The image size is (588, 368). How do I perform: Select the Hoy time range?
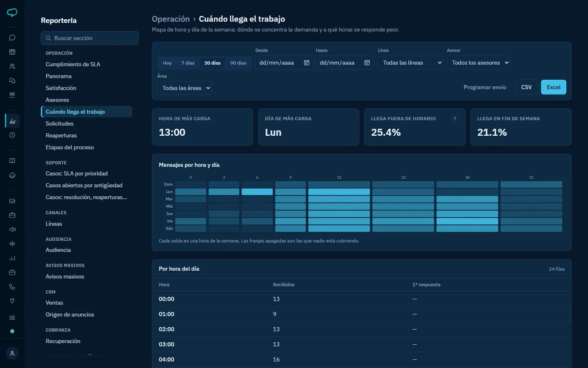[167, 63]
